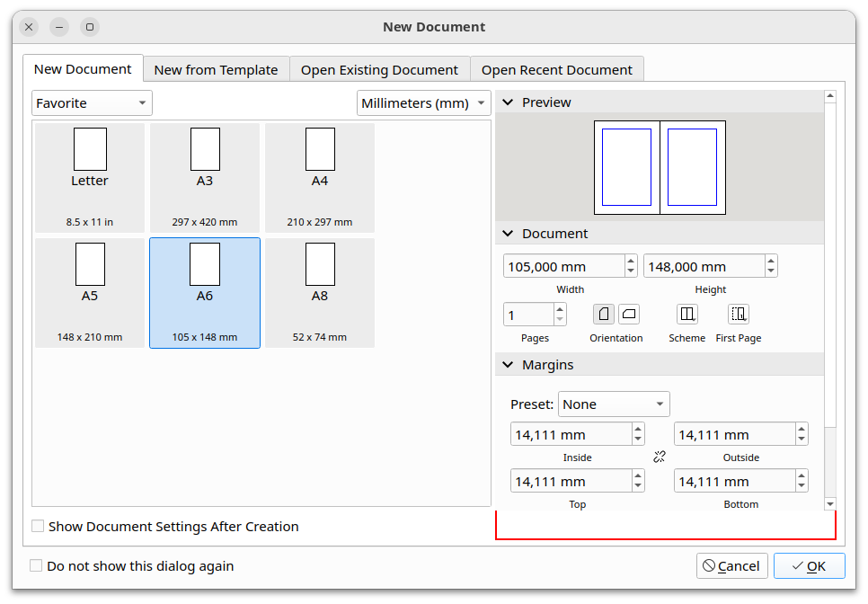The height and width of the screenshot is (604, 868).
Task: Open the Favorite category dropdown
Action: point(92,103)
